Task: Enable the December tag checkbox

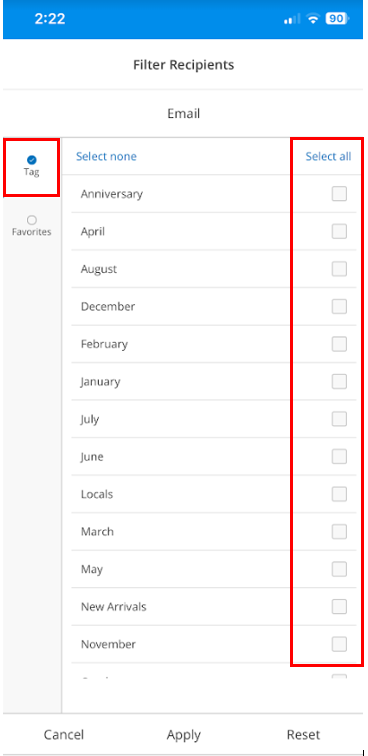Action: coord(339,307)
